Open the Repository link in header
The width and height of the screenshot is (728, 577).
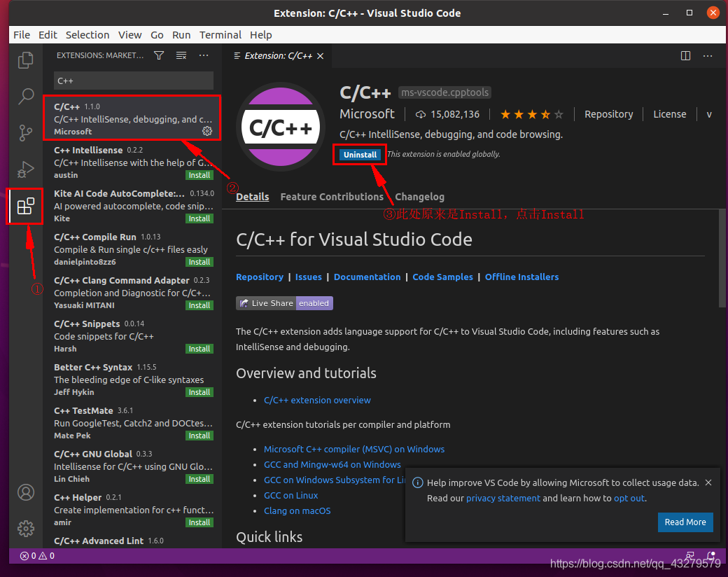pyautogui.click(x=608, y=114)
